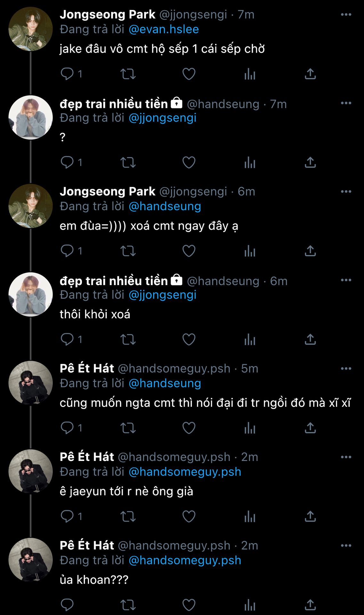This screenshot has width=364, height=615.
Task: Retweet the lone '?' reply tweet
Action: tap(128, 162)
